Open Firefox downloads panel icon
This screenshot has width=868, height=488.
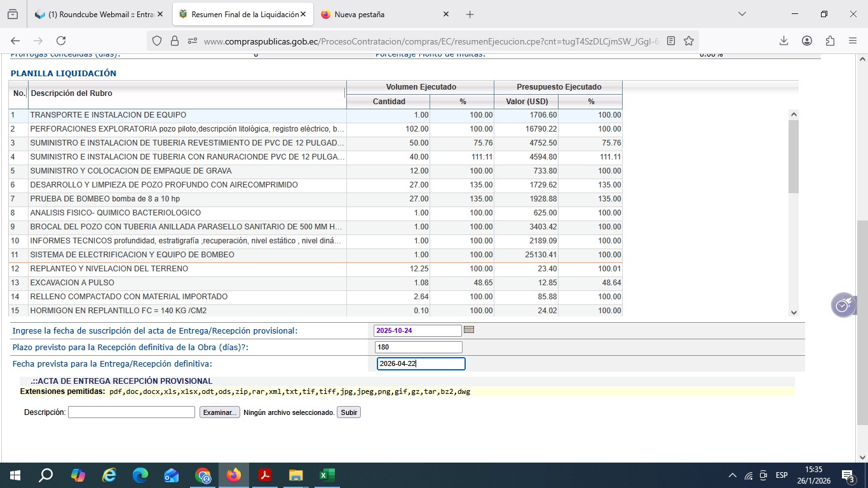tap(784, 41)
